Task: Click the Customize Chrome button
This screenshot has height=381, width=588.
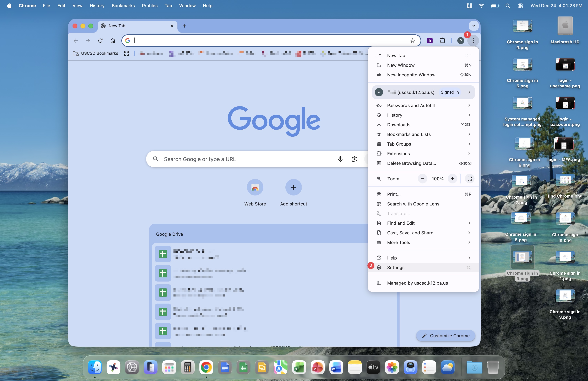Action: (445, 336)
